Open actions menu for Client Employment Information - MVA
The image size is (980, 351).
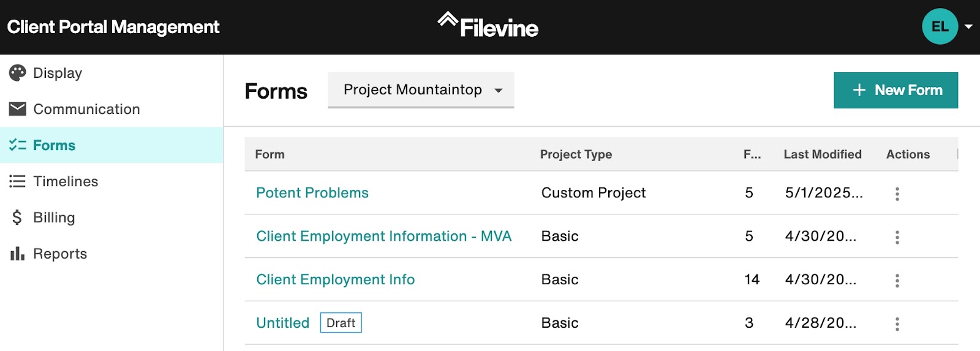897,237
